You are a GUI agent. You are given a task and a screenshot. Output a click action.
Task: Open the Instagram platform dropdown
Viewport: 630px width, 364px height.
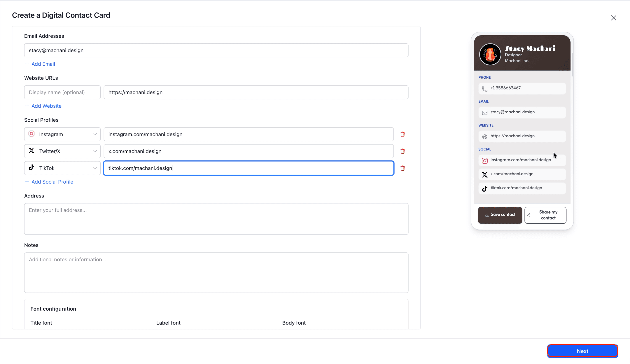tap(62, 134)
